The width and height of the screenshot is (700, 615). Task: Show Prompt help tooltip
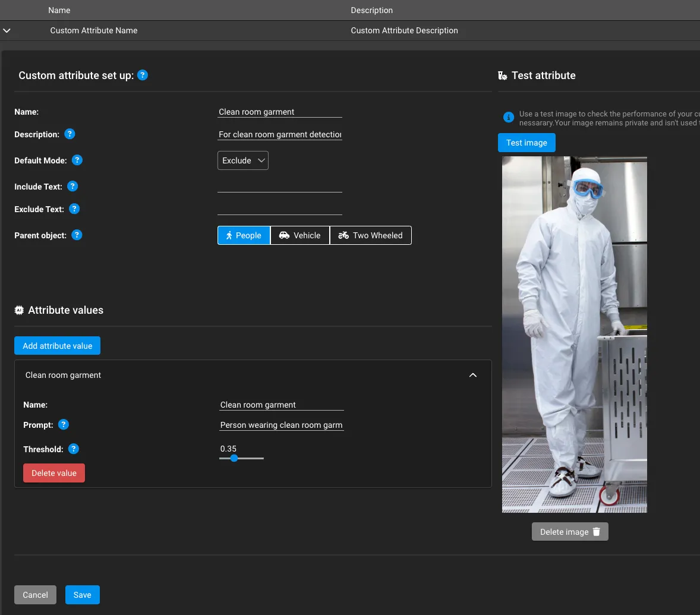(x=64, y=424)
